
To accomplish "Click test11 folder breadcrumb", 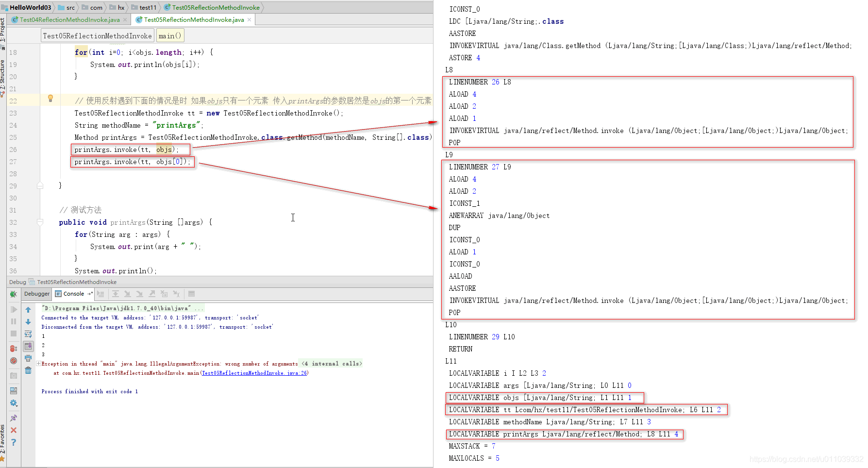I will point(144,7).
